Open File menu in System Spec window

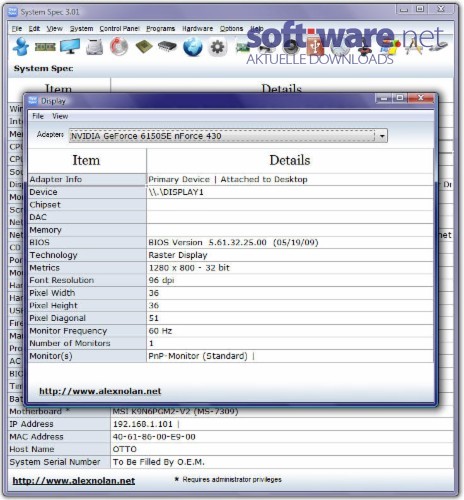[x=17, y=29]
